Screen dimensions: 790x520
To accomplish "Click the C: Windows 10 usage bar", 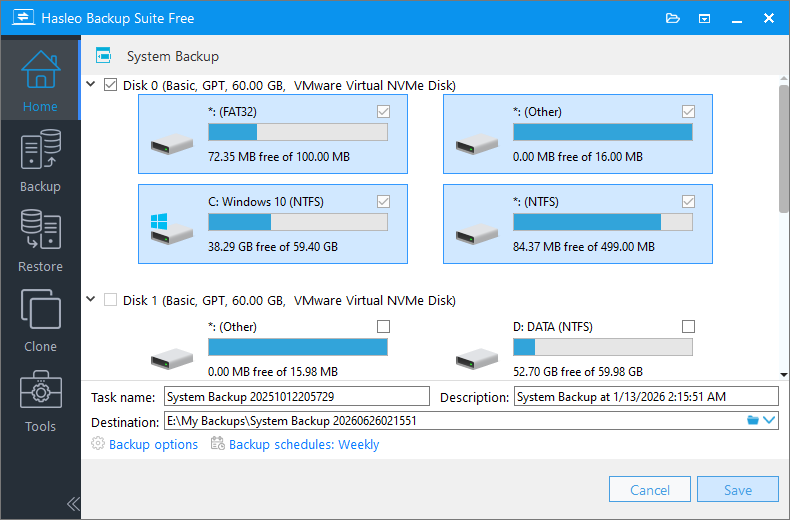I will tap(298, 222).
